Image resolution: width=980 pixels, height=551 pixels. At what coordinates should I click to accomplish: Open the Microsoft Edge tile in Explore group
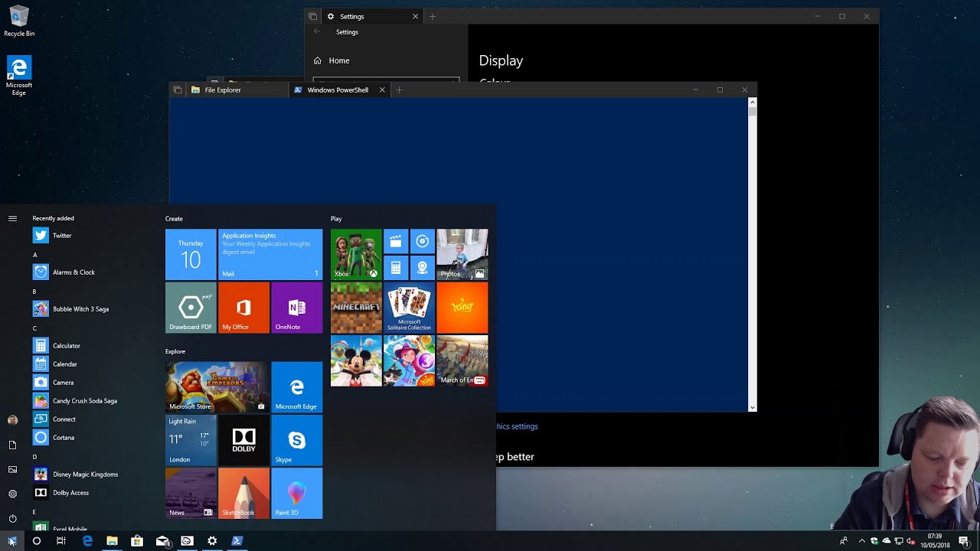coord(297,387)
